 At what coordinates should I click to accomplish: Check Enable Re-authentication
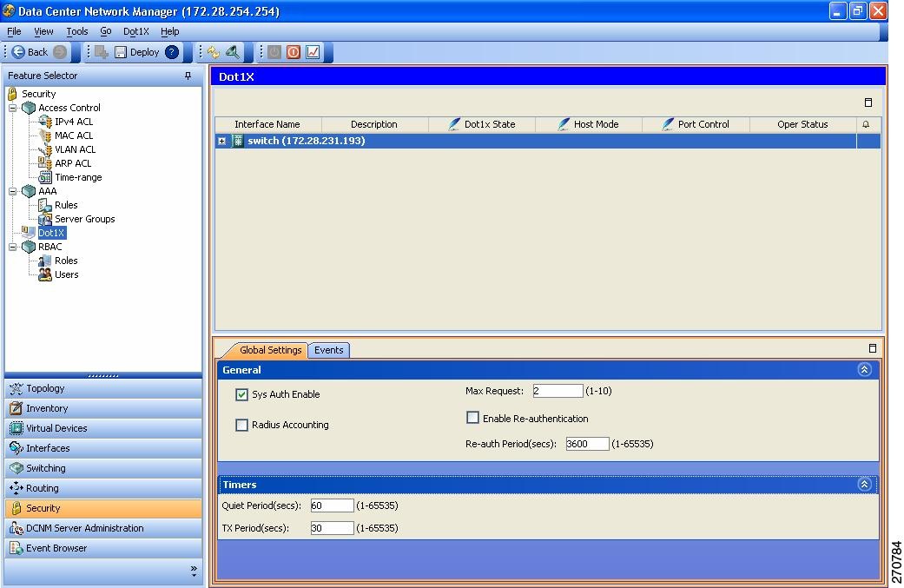point(472,418)
